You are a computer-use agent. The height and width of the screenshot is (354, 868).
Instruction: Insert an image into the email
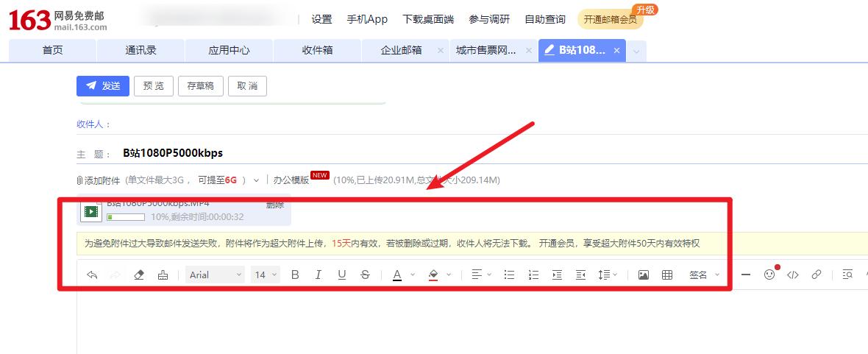pyautogui.click(x=644, y=275)
